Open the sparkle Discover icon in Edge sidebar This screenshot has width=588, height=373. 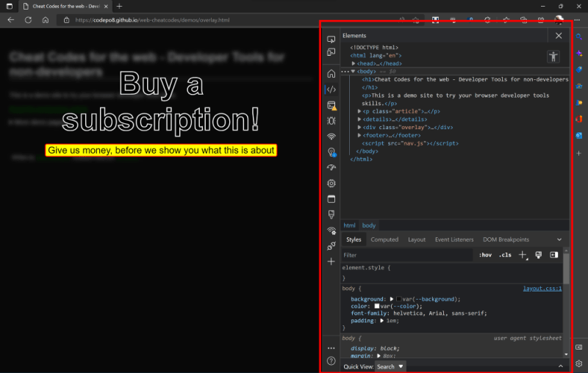(579, 54)
